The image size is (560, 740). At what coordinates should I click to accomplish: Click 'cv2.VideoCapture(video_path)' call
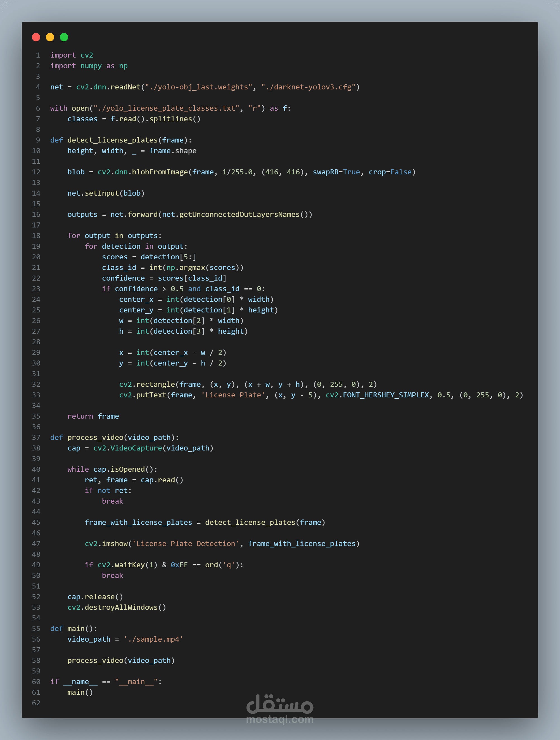point(153,448)
